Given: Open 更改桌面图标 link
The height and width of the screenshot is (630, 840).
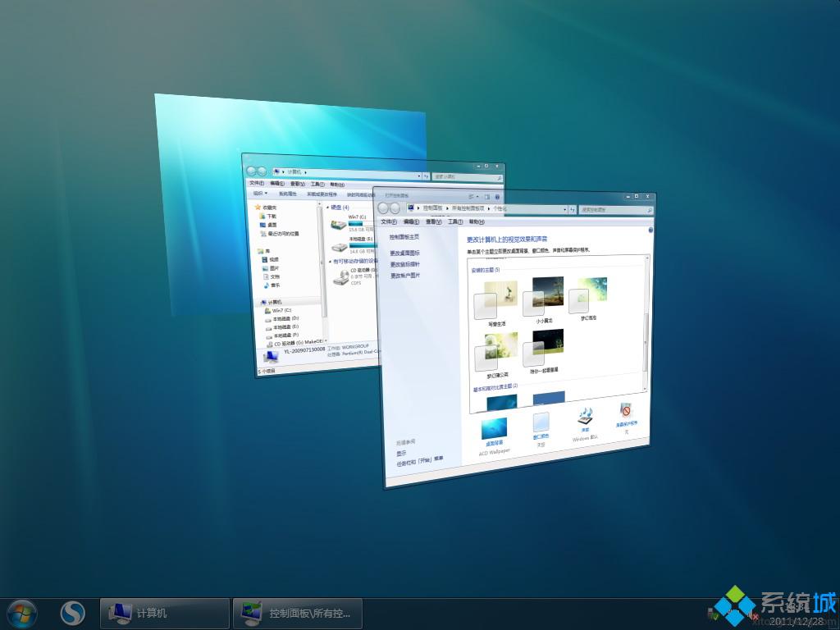Looking at the screenshot, I should pyautogui.click(x=405, y=253).
